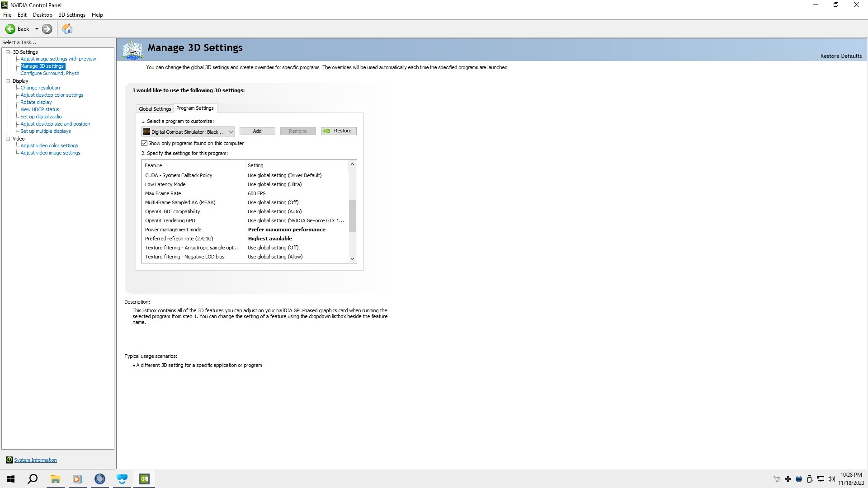Click the Manage 3D Settings header icon
The width and height of the screenshot is (868, 488).
pos(133,50)
